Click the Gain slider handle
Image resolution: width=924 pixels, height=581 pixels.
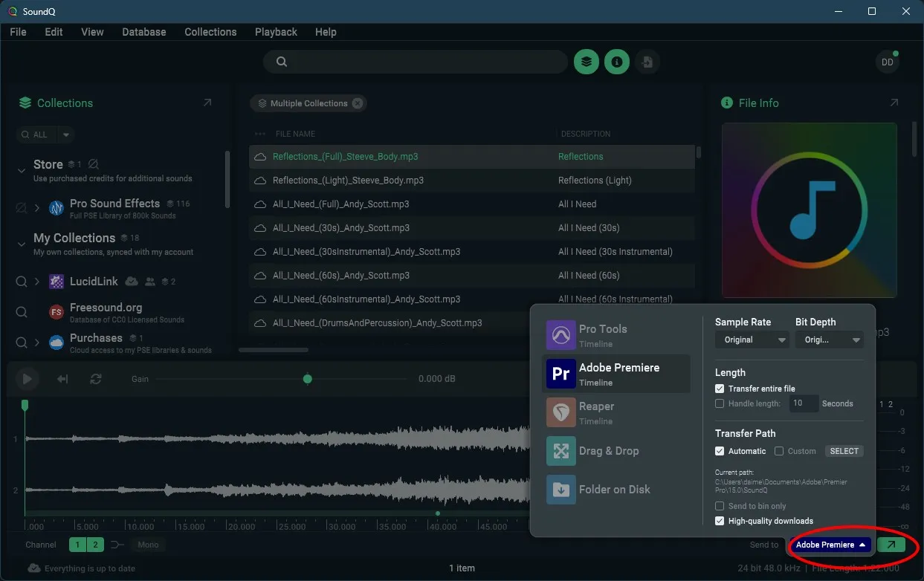click(308, 379)
